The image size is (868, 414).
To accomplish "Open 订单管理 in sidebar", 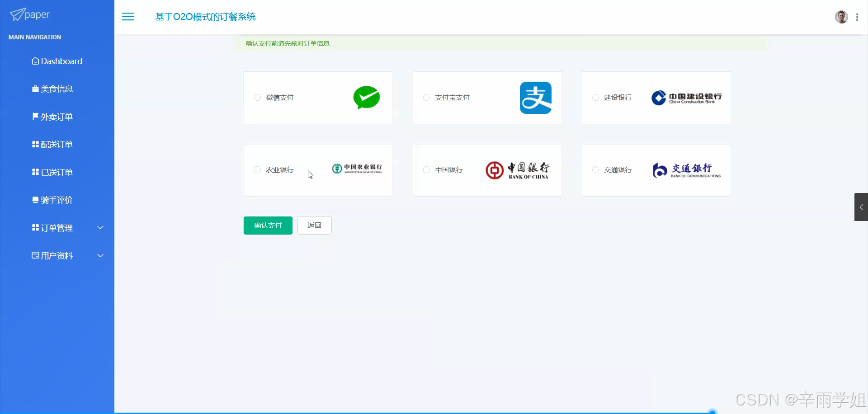I will click(57, 228).
